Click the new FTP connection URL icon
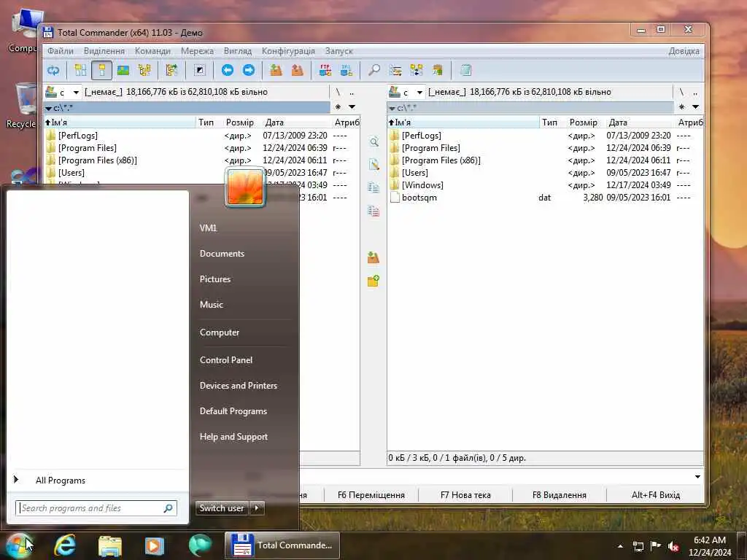747x560 pixels. pos(347,71)
